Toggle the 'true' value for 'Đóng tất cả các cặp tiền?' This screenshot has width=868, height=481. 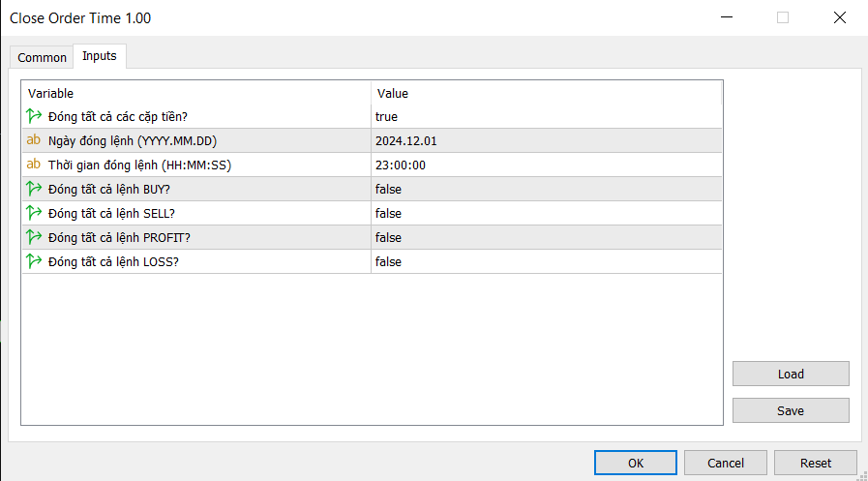[x=387, y=116]
